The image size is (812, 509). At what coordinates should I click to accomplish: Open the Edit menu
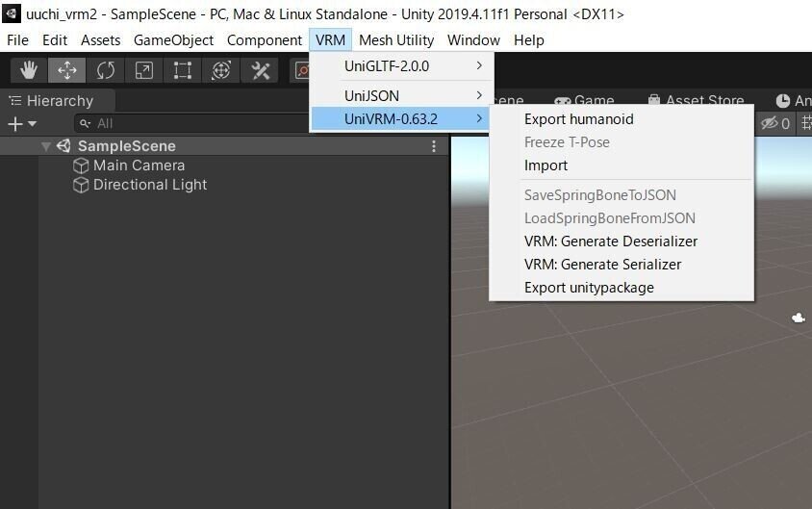point(55,39)
